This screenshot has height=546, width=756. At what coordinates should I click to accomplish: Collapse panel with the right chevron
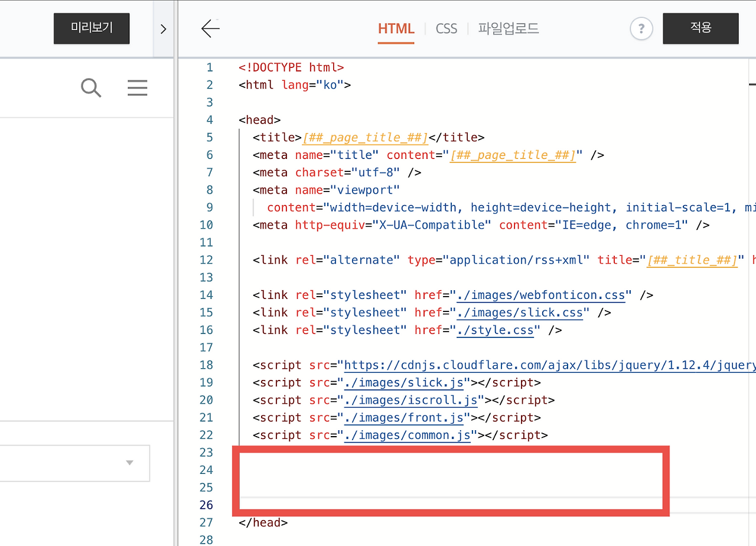click(164, 29)
